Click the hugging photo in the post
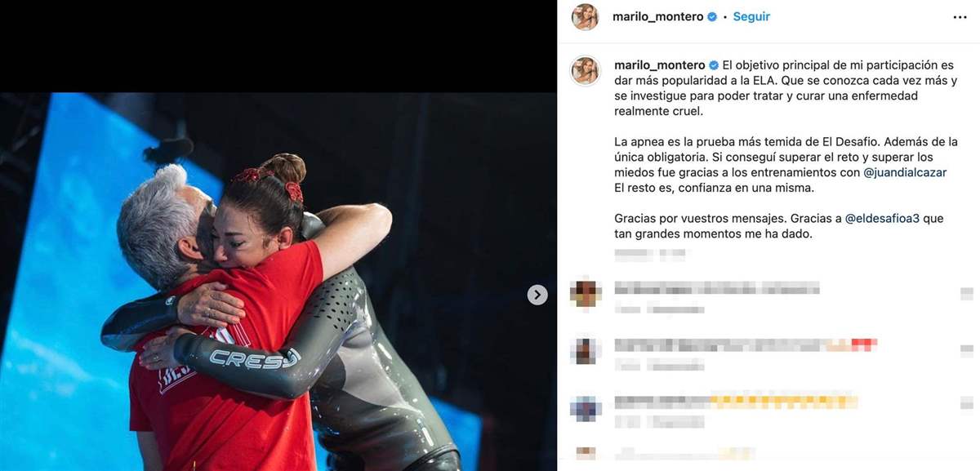 [278, 281]
